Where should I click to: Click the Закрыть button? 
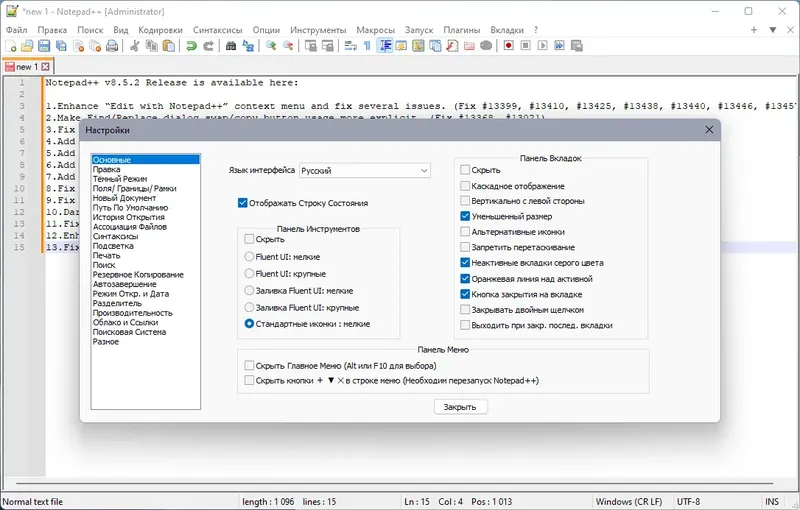click(460, 407)
